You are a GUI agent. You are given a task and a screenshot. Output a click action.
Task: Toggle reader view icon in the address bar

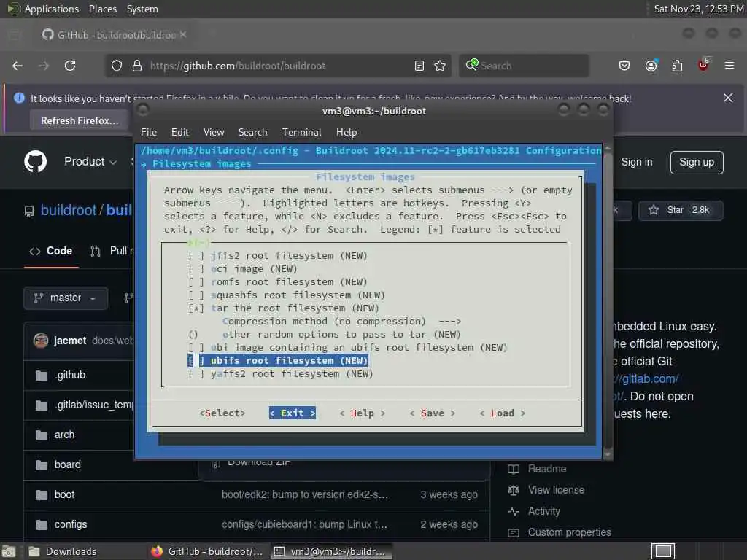point(419,66)
